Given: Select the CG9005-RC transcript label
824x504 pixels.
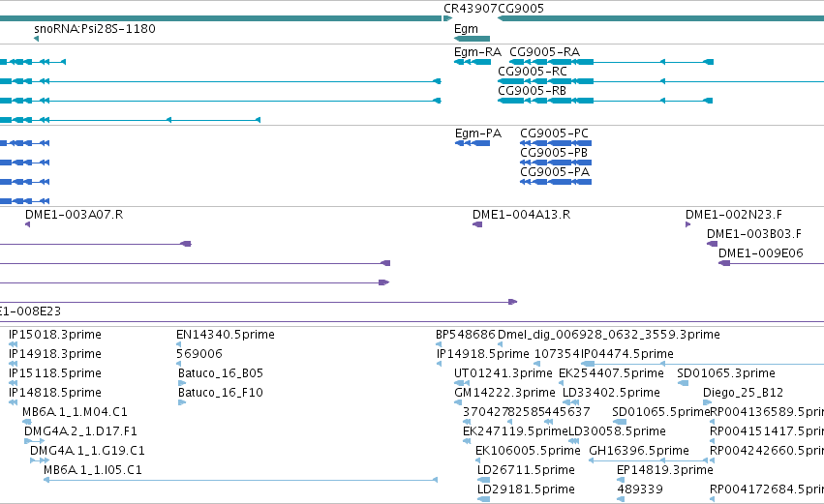Looking at the screenshot, I should (533, 72).
